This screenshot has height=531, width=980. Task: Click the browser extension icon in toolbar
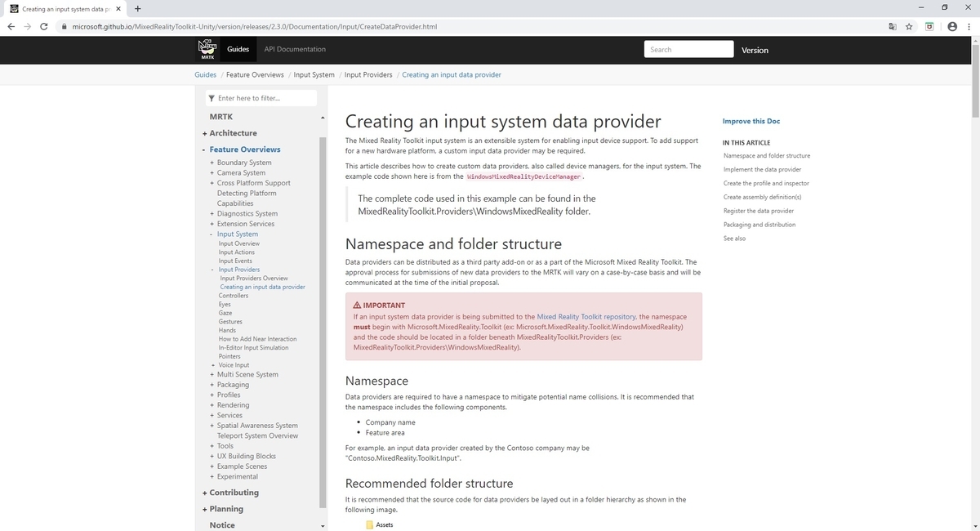(x=929, y=26)
